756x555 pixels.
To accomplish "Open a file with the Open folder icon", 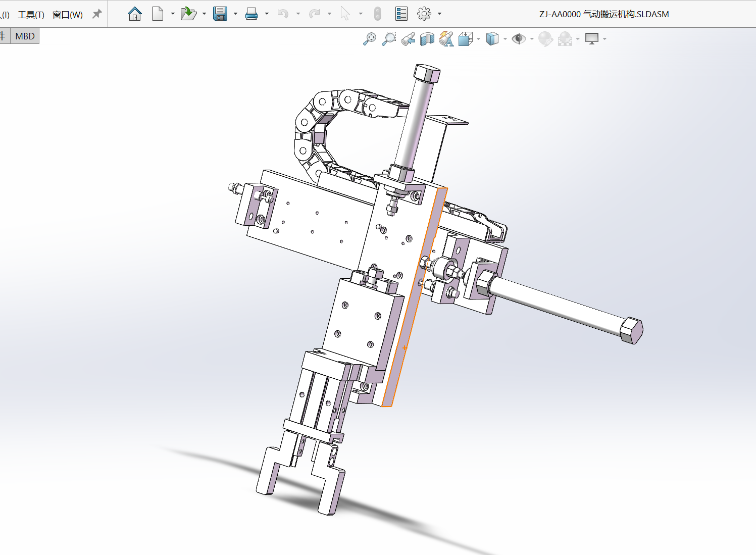I will (x=188, y=14).
